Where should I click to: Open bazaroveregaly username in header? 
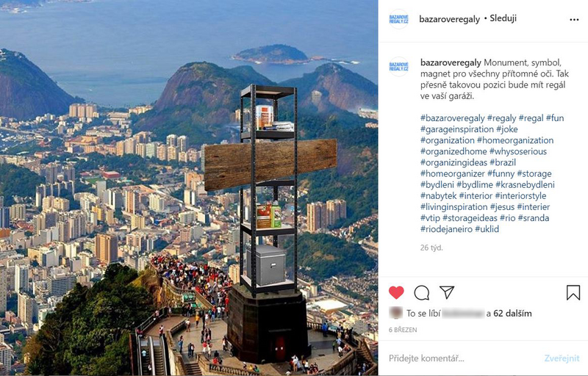coord(449,19)
